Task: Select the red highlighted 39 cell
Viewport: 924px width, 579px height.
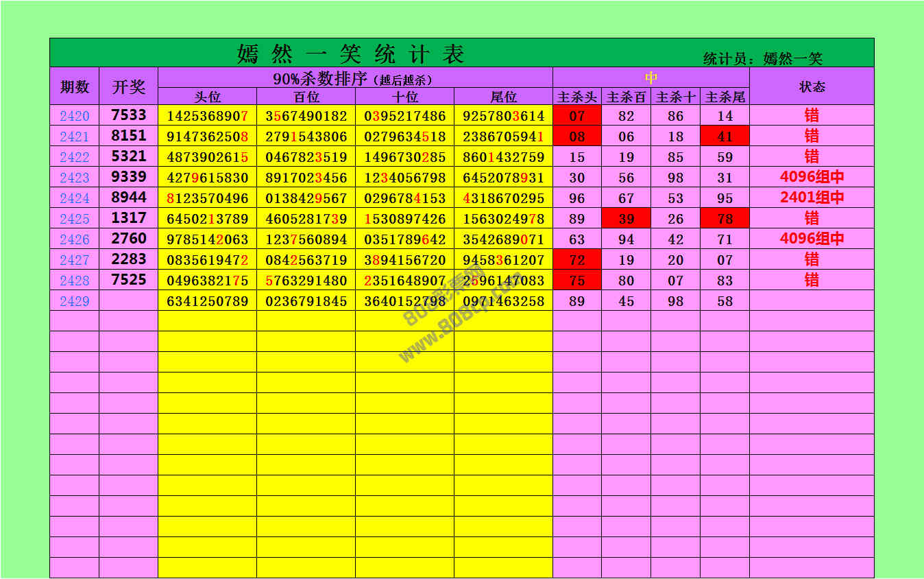Action: (626, 219)
